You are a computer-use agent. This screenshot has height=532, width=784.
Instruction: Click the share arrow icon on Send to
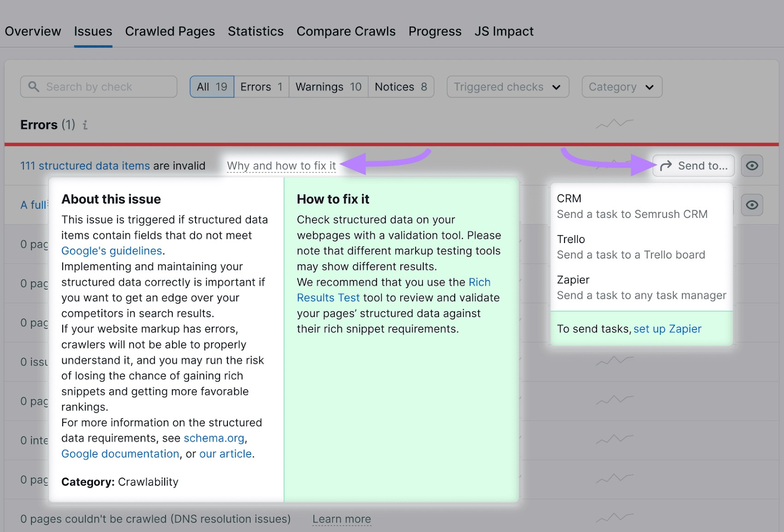[x=666, y=166]
